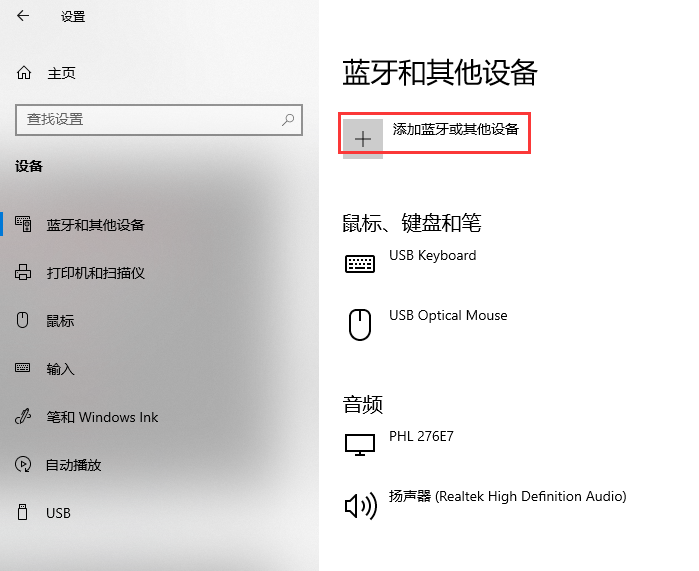The width and height of the screenshot is (699, 571).
Task: Click the keyboard icon beside 输入
Action: (23, 369)
